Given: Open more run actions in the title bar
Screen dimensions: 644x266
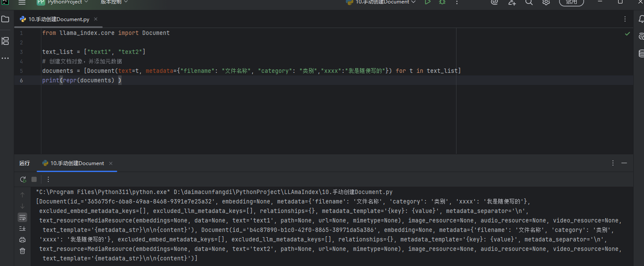Looking at the screenshot, I should [457, 2].
